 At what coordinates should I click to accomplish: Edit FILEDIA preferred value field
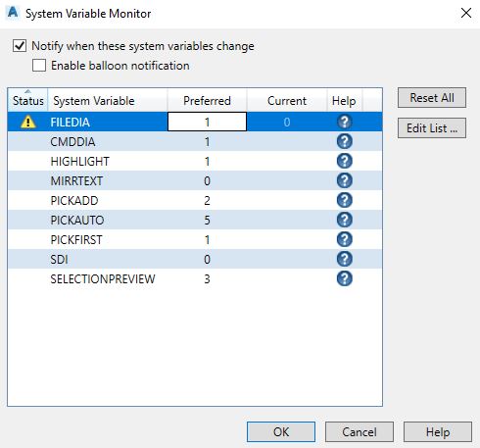[x=207, y=122]
